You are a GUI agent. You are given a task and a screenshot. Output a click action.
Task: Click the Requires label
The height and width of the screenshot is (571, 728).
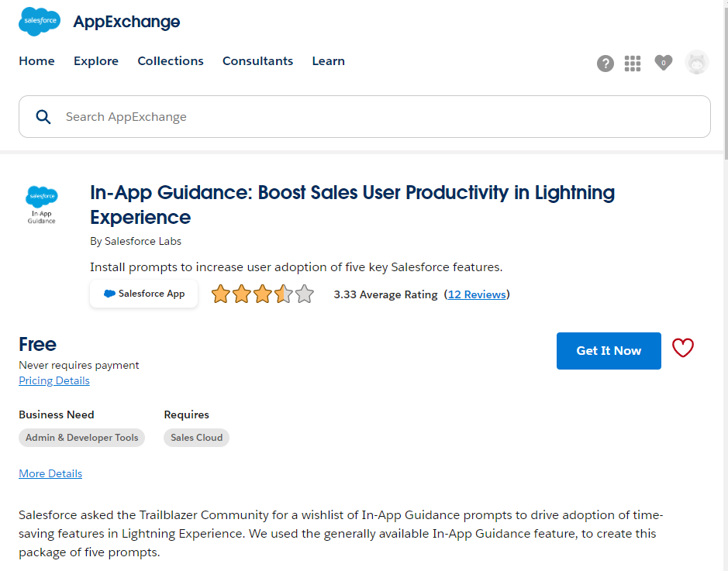[x=186, y=414]
